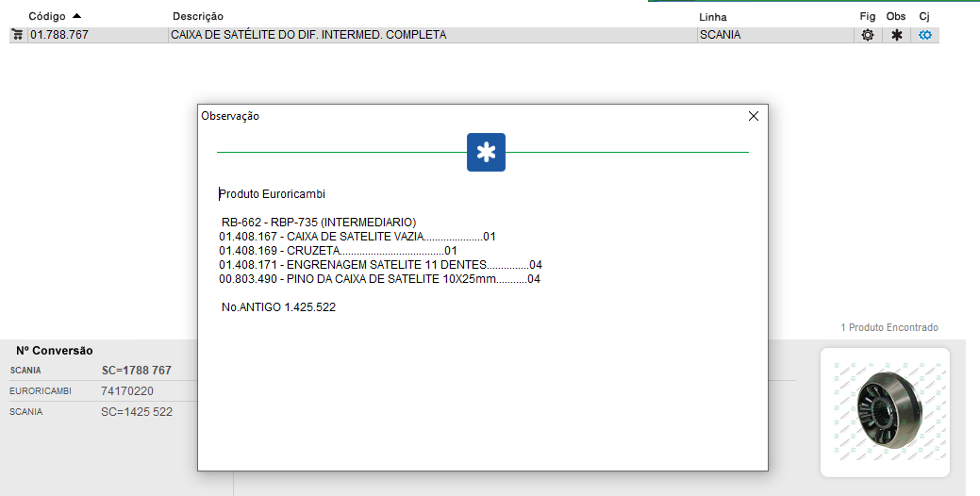This screenshot has width=980, height=496.
Task: Open the satellite housing product thumbnail
Action: click(885, 412)
